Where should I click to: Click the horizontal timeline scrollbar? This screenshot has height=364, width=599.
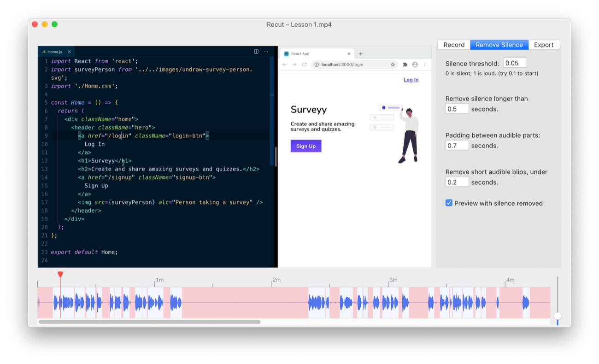coord(149,322)
